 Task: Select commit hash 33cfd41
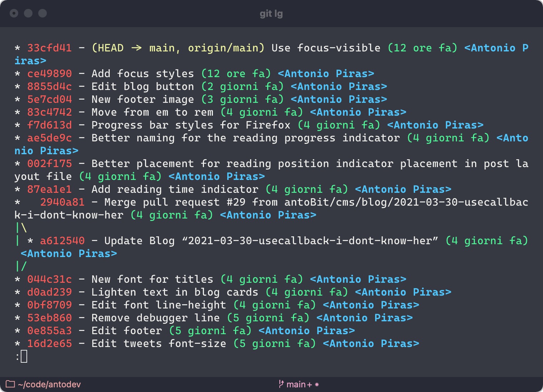(50, 48)
